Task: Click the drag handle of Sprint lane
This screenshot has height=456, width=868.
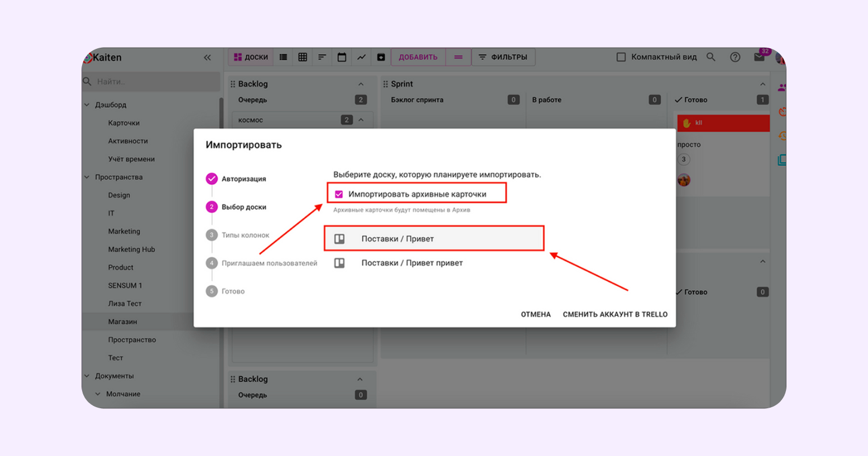Action: [386, 84]
